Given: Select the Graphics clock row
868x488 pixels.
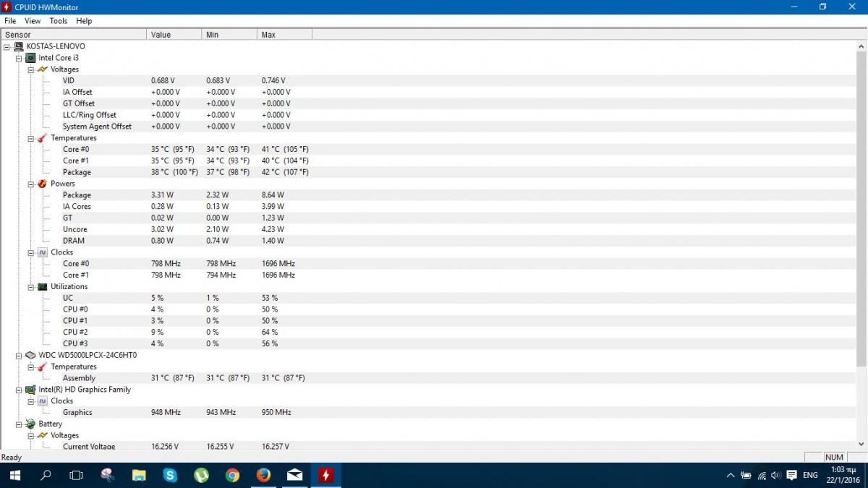Looking at the screenshot, I should tap(428, 412).
